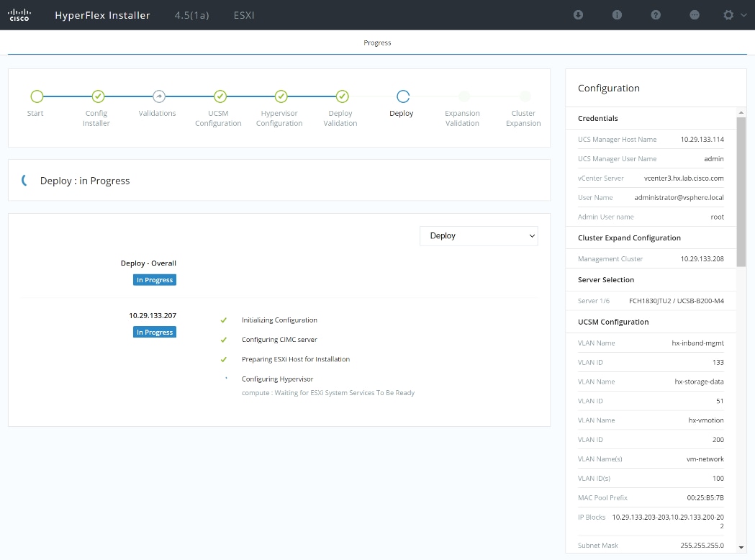Click the Validations step circle

pos(159,96)
